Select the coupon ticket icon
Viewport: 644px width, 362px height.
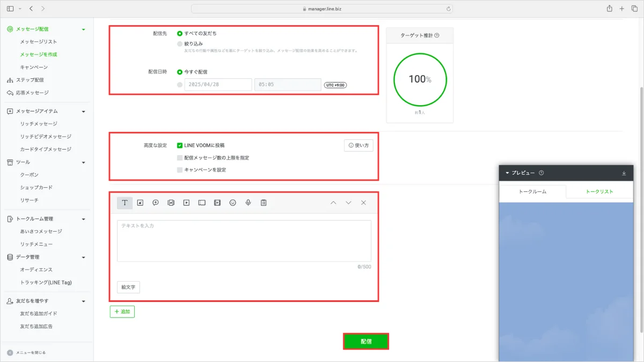[202, 203]
